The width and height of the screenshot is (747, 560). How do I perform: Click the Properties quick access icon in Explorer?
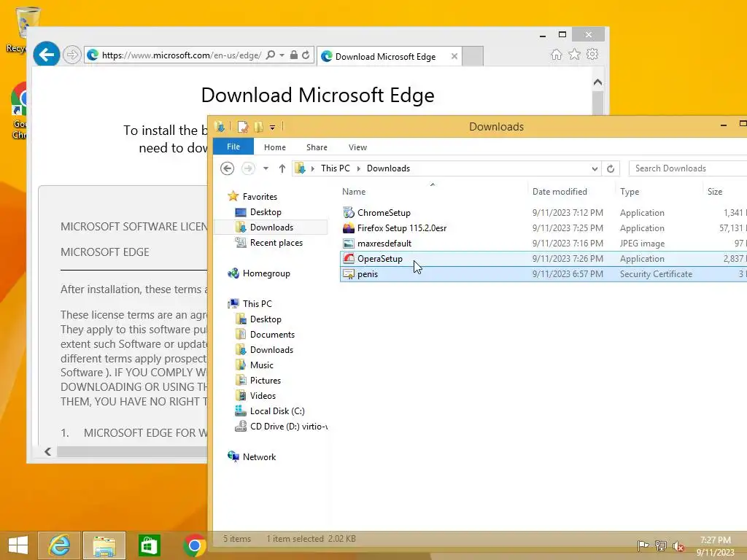[x=242, y=127]
